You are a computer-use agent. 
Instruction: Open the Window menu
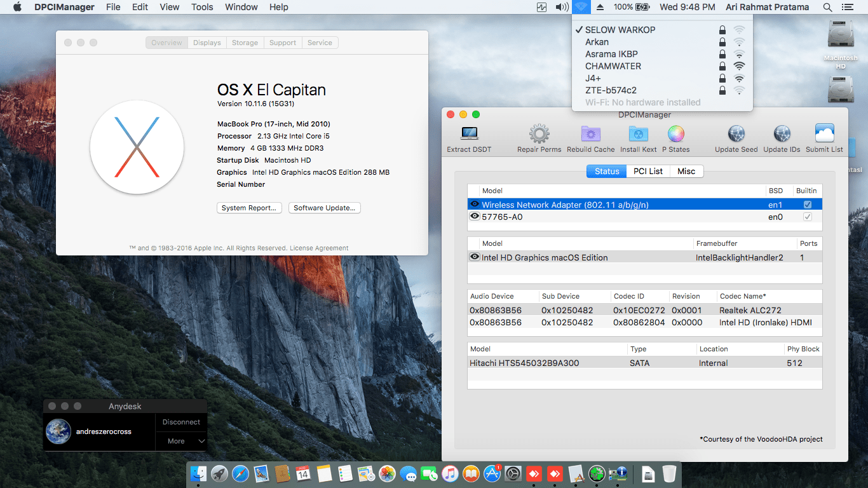point(241,7)
